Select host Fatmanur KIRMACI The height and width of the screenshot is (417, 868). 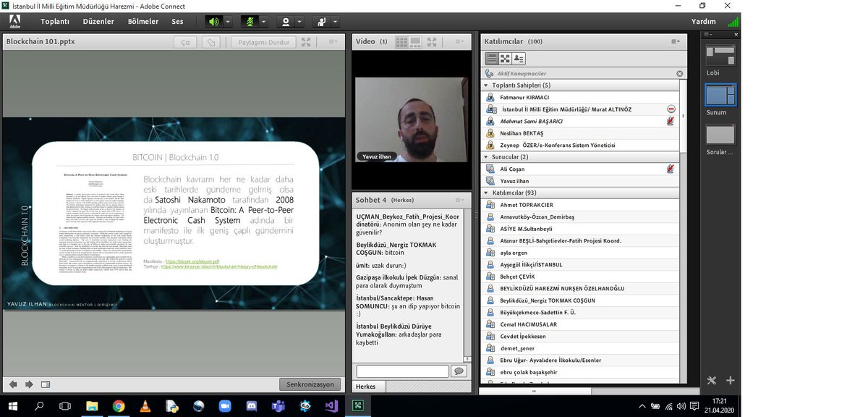tap(581, 97)
